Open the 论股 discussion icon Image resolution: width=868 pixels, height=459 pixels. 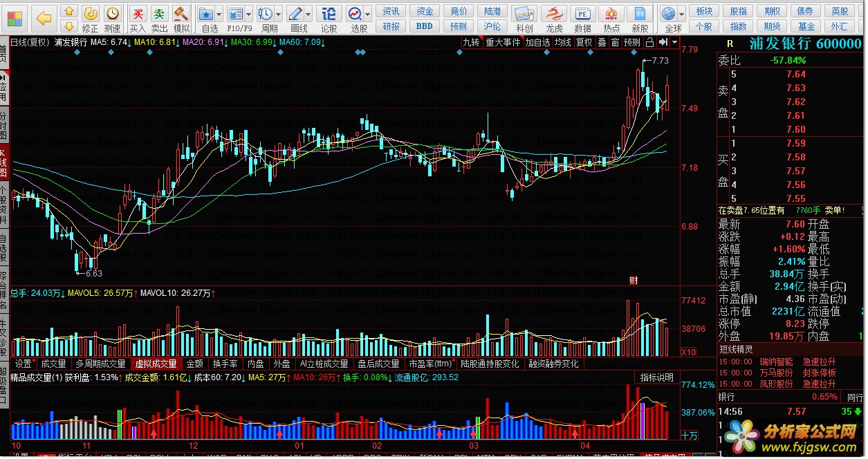[329, 13]
